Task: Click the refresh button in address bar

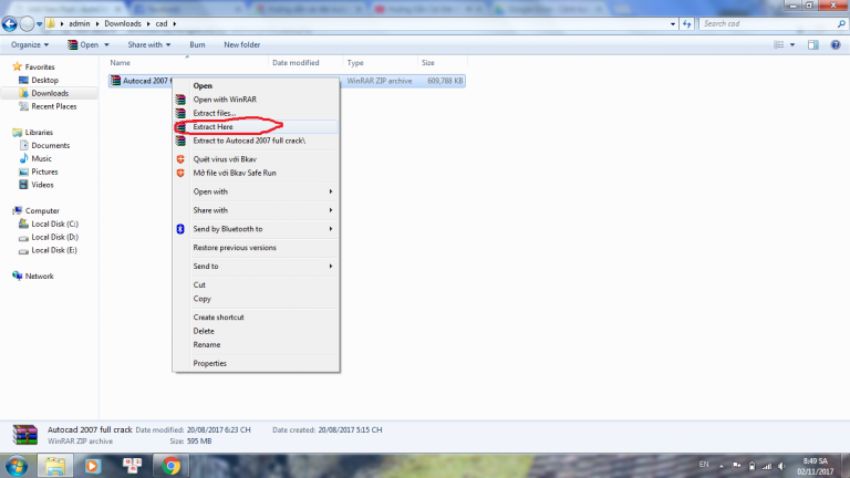Action: [687, 24]
